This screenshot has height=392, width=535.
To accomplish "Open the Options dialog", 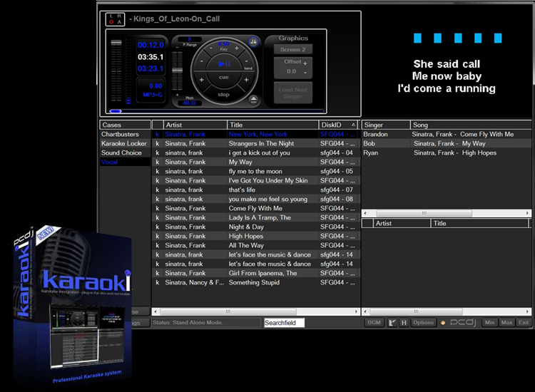I will point(423,322).
